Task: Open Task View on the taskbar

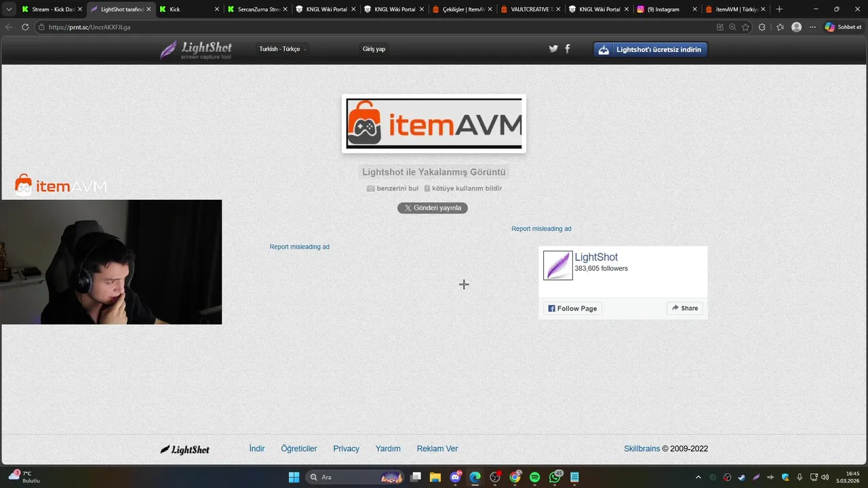Action: (416, 477)
